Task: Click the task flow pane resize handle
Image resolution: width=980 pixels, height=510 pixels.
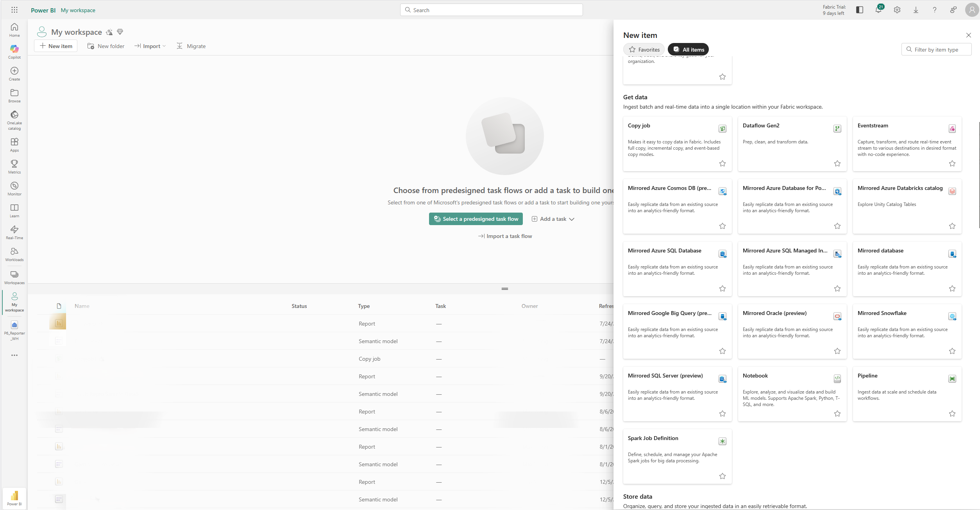Action: pyautogui.click(x=504, y=289)
